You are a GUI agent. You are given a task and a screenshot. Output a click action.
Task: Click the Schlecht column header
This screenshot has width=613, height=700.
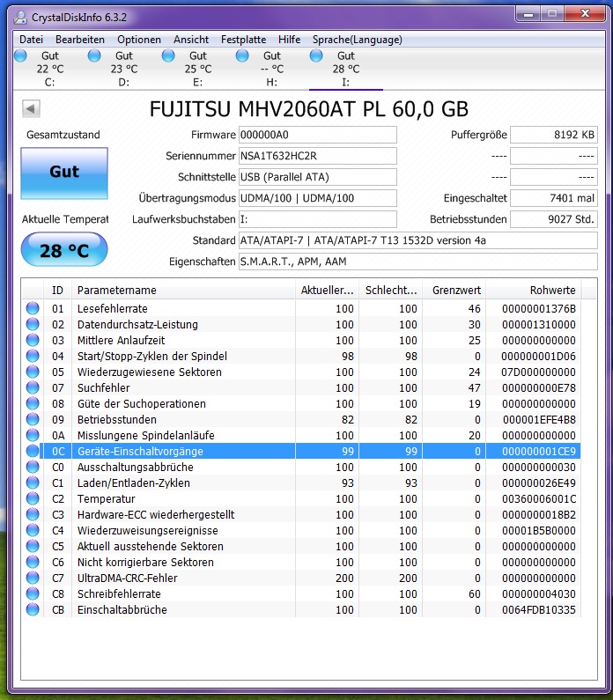coord(391,291)
